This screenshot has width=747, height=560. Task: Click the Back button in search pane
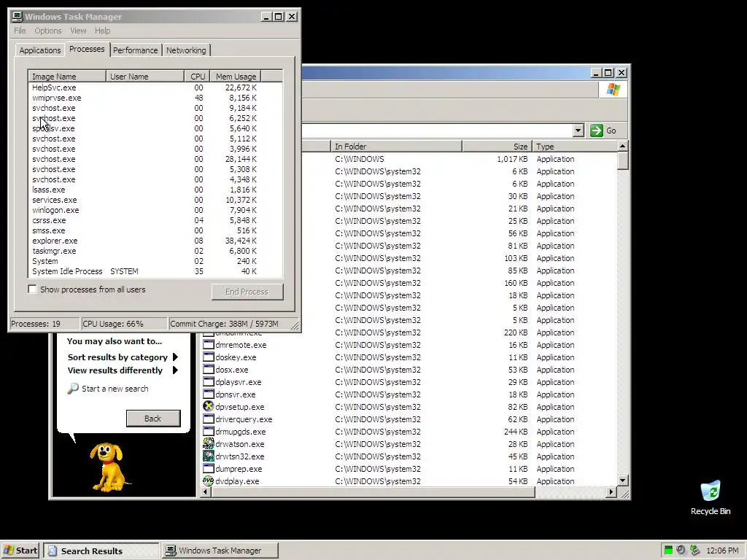point(153,418)
